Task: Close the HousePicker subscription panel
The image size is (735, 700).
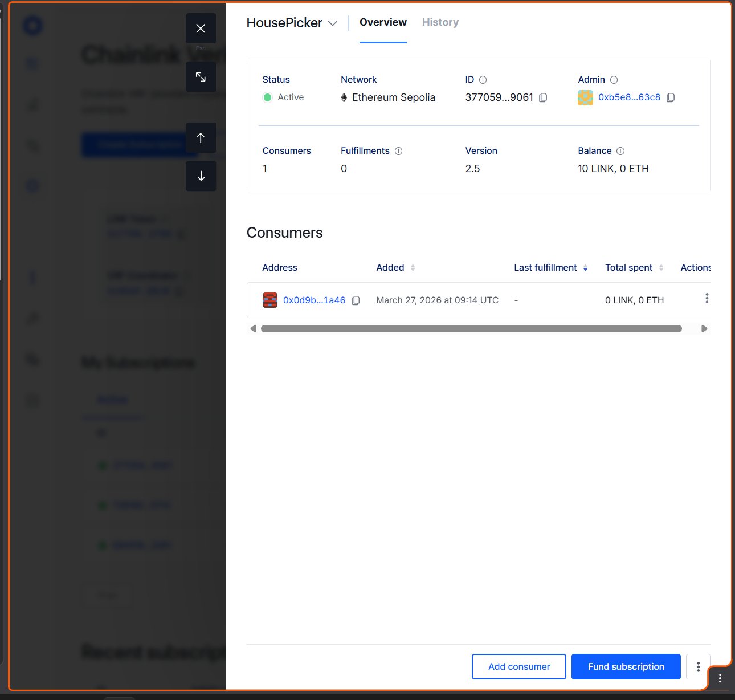Action: tap(201, 29)
